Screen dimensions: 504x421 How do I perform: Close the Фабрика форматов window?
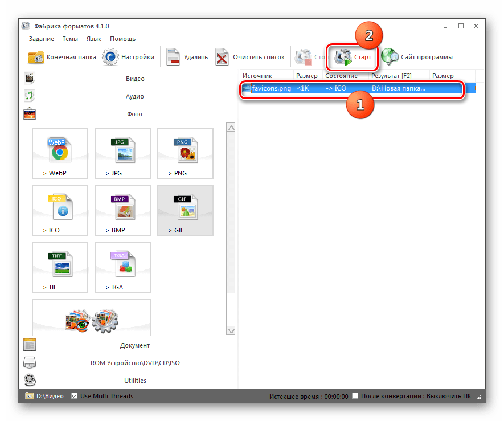[x=476, y=26]
